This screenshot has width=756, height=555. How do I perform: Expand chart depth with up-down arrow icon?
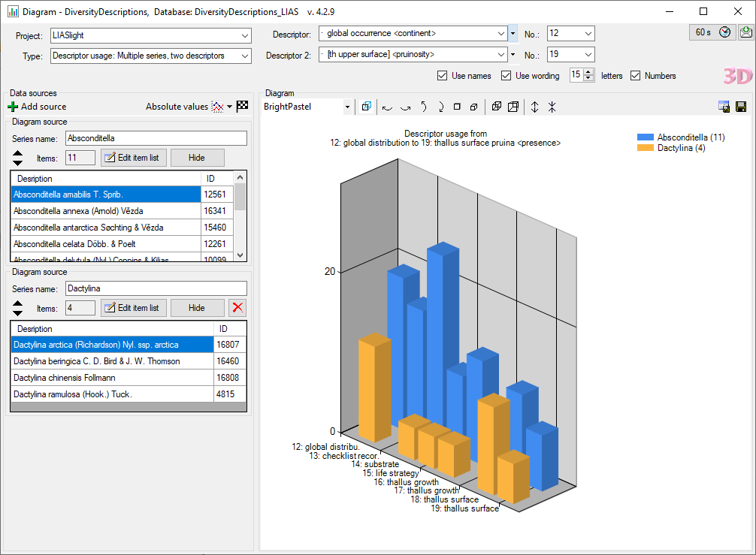coord(535,107)
